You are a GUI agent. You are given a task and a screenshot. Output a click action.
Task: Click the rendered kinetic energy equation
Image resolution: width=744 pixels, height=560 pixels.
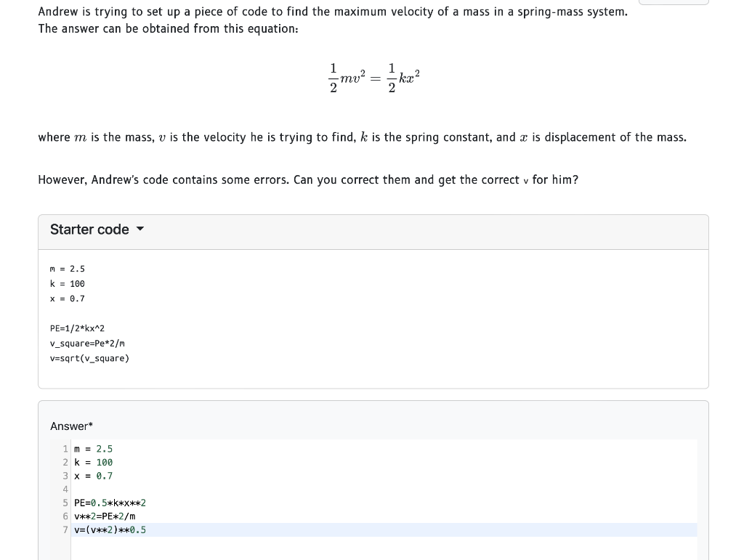pyautogui.click(x=373, y=76)
